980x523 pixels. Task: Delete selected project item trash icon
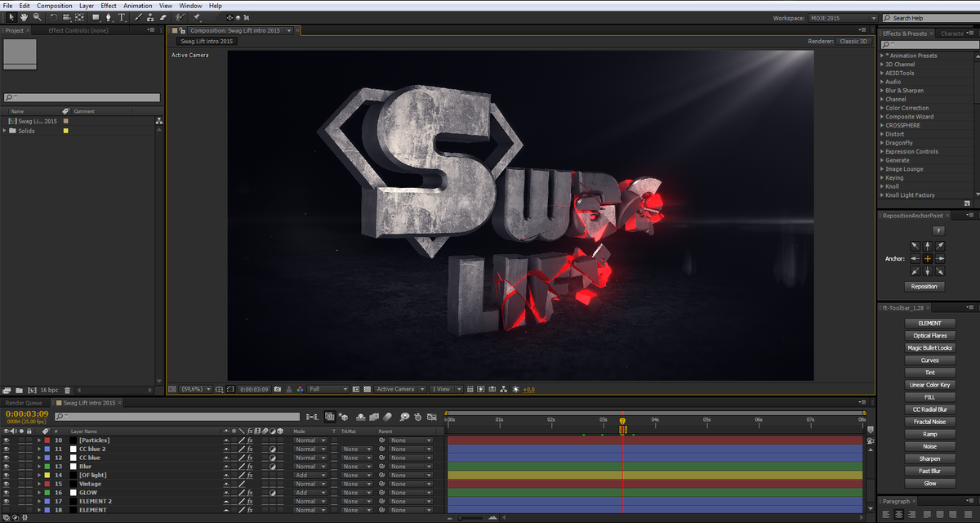(67, 391)
